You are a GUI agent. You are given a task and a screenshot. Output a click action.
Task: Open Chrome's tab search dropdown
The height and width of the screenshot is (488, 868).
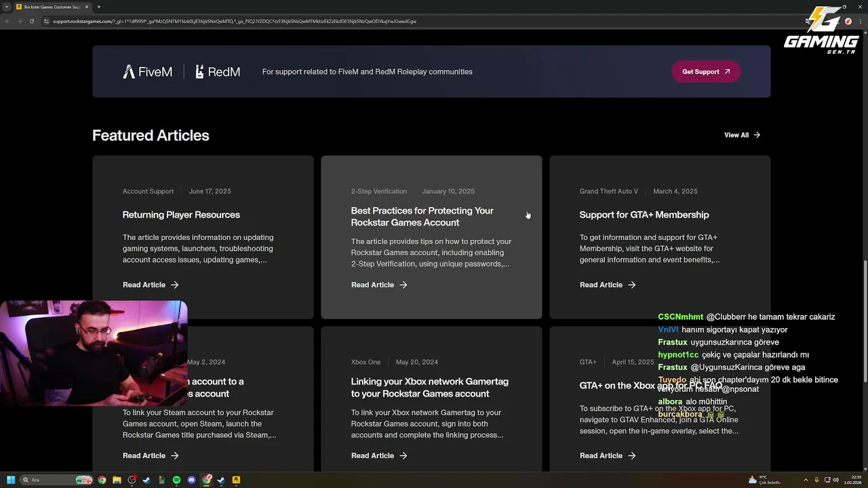[x=6, y=7]
